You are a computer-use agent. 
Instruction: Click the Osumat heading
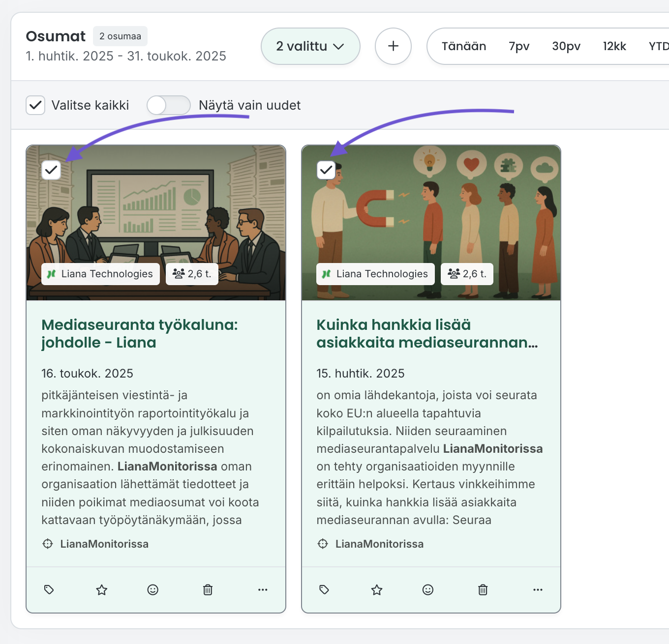tap(56, 36)
